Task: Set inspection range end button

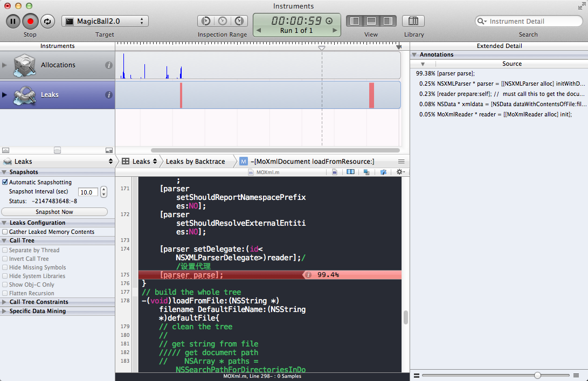Action: click(239, 21)
